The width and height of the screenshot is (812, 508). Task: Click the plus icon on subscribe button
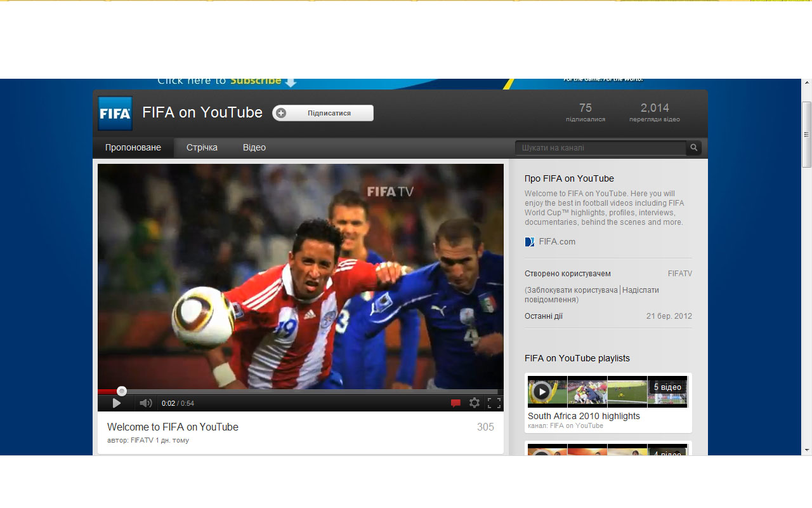pyautogui.click(x=281, y=113)
